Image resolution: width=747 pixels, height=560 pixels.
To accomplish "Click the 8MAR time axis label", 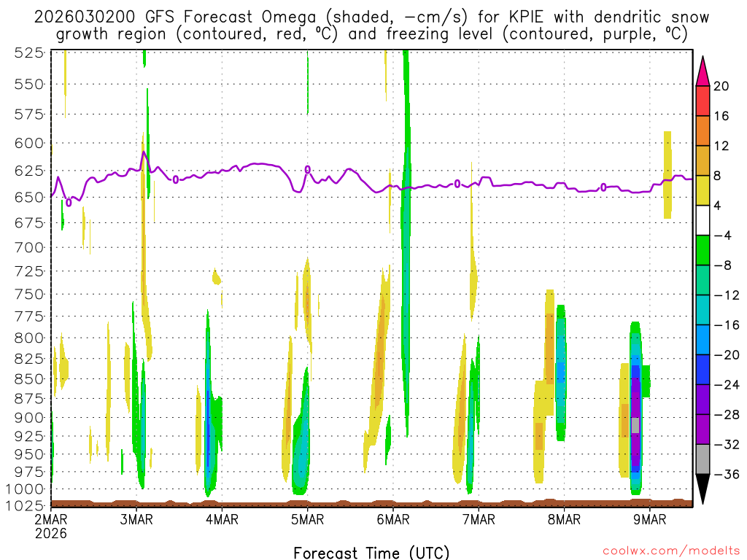I will (564, 519).
